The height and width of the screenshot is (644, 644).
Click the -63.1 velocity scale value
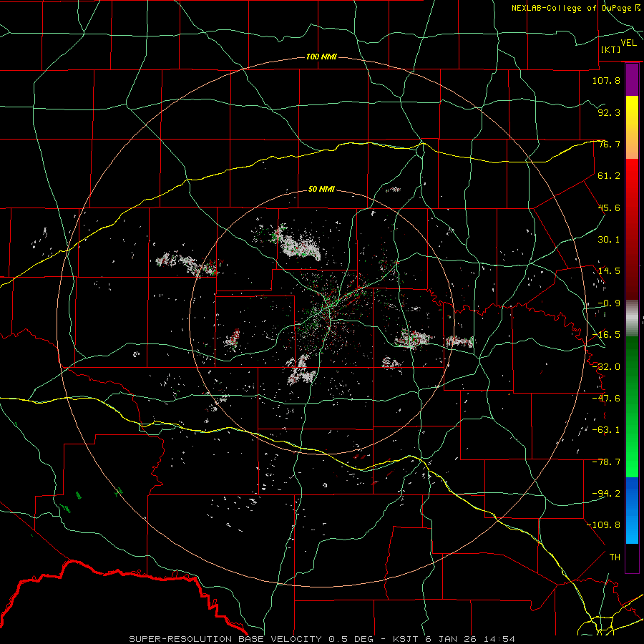pos(606,430)
